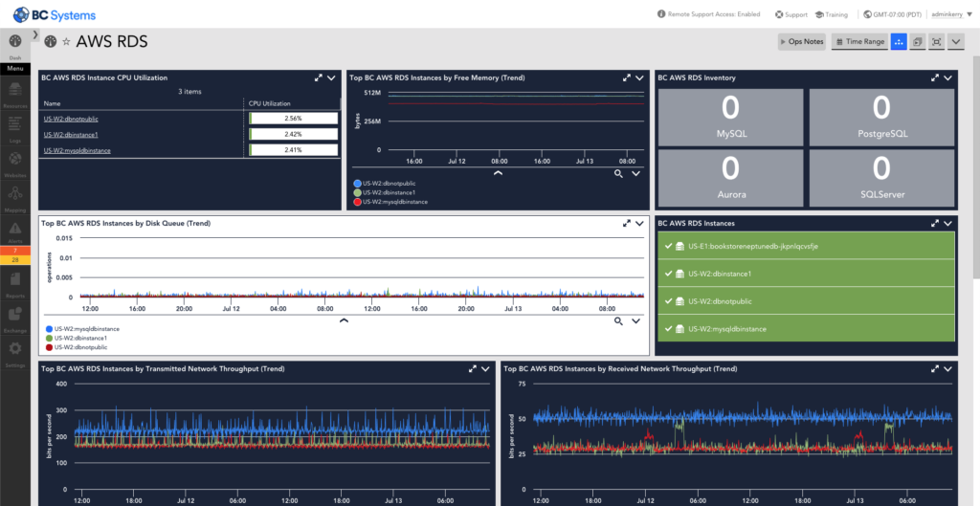Maximize Received Network Throughput widget

point(935,369)
